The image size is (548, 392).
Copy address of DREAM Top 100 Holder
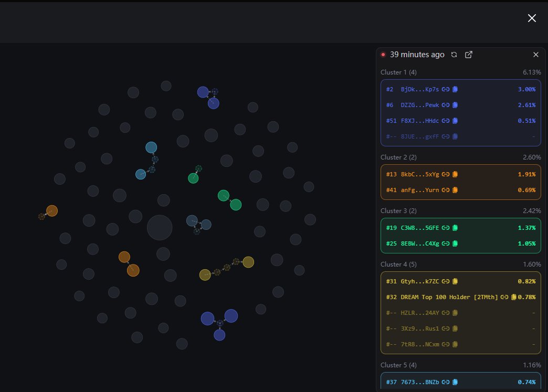pos(513,297)
